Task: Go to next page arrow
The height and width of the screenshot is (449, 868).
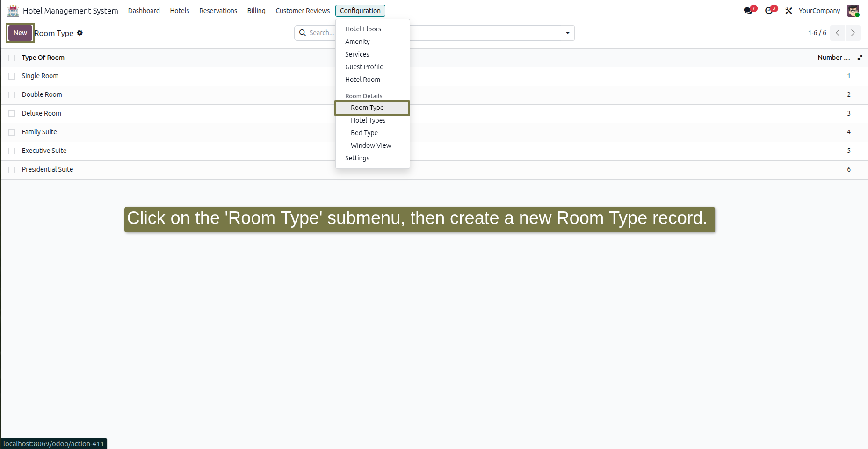Action: click(x=853, y=33)
